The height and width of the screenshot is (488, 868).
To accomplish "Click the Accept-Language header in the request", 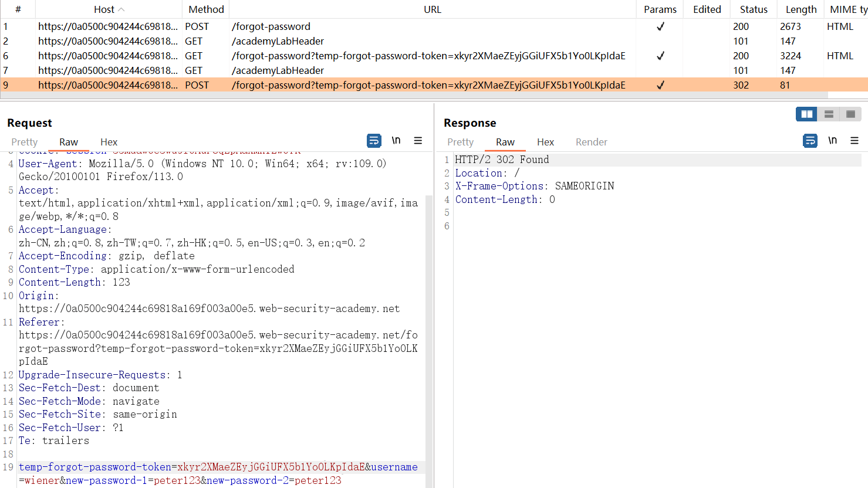I will click(63, 229).
